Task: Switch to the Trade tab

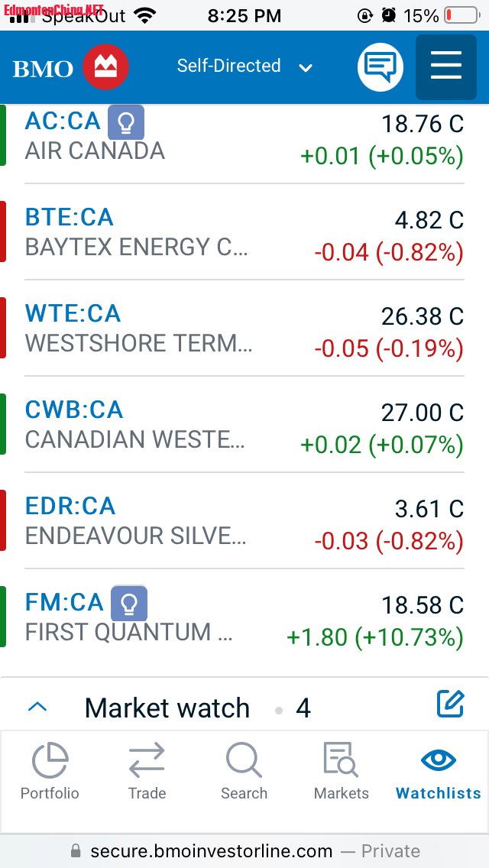Action: 147,772
